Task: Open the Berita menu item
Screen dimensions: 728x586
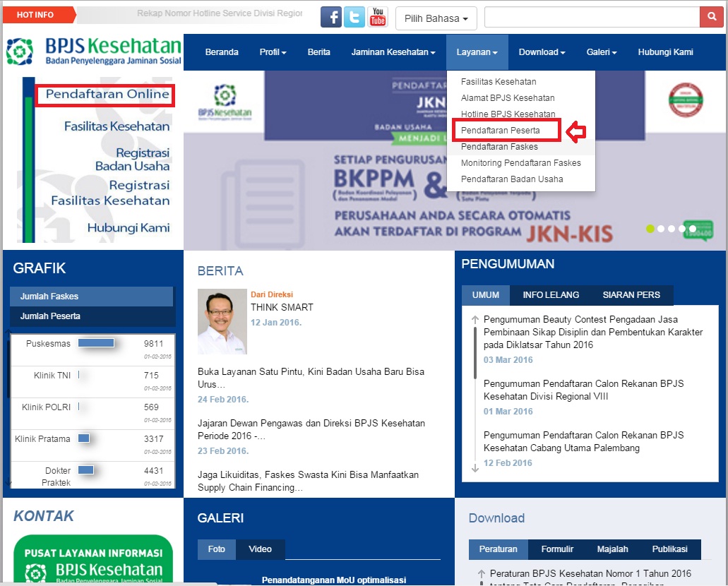Action: [x=319, y=52]
